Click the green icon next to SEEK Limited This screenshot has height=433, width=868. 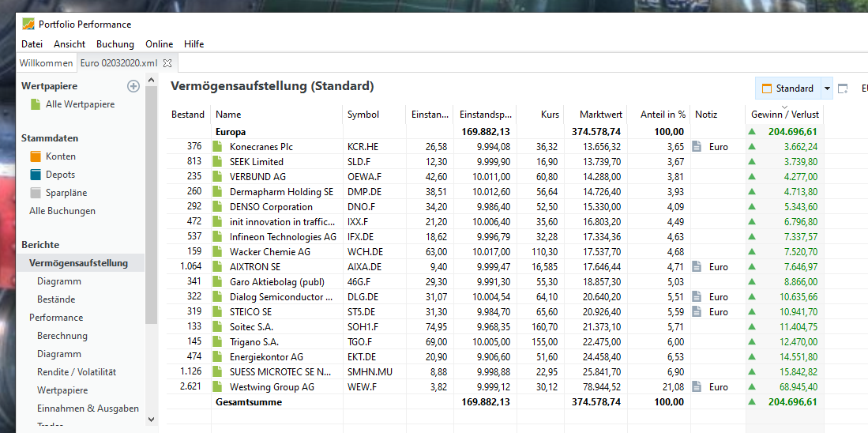click(x=218, y=162)
